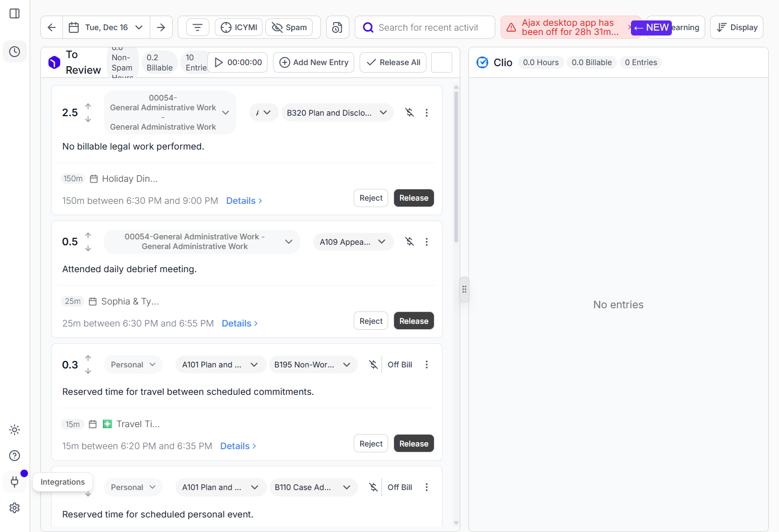This screenshot has height=532, width=779.
Task: Toggle billable icon on 0.3 entry
Action: 373,365
